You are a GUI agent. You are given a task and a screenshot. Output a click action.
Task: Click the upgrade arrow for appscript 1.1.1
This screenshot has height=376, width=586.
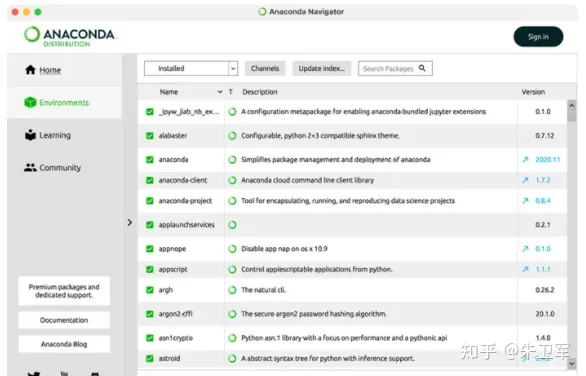click(x=525, y=269)
